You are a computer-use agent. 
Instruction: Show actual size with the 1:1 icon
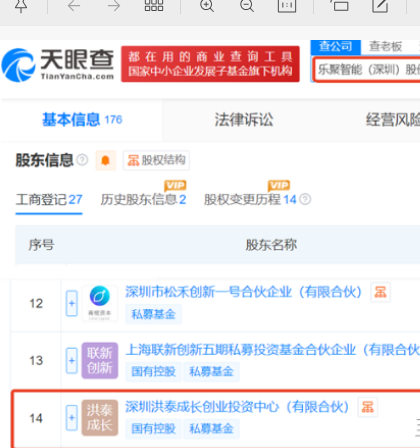click(287, 6)
